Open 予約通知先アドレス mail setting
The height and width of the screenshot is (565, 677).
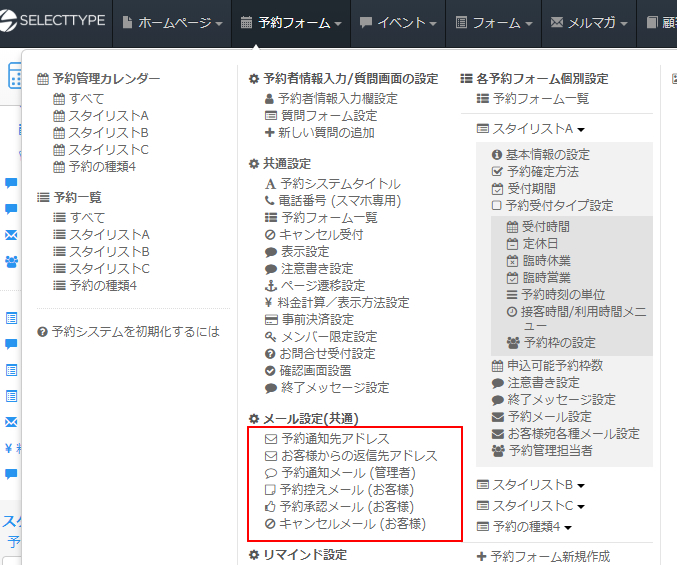tap(335, 439)
